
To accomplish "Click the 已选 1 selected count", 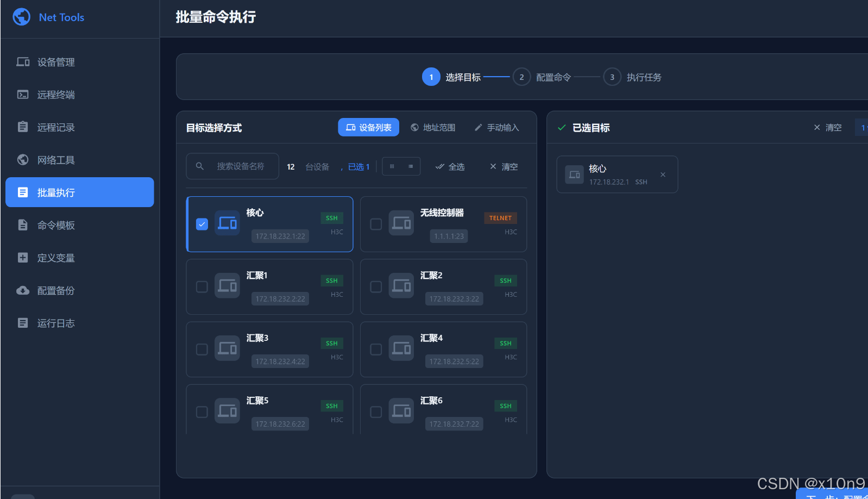I will (358, 166).
